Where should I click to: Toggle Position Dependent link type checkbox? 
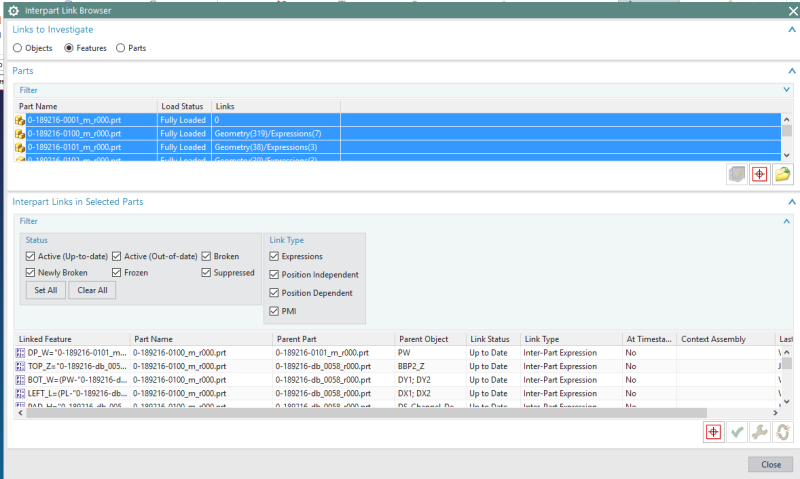click(274, 293)
